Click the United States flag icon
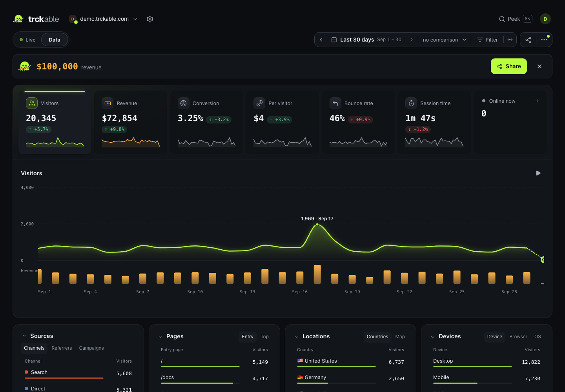The height and width of the screenshot is (392, 565). tap(300, 361)
